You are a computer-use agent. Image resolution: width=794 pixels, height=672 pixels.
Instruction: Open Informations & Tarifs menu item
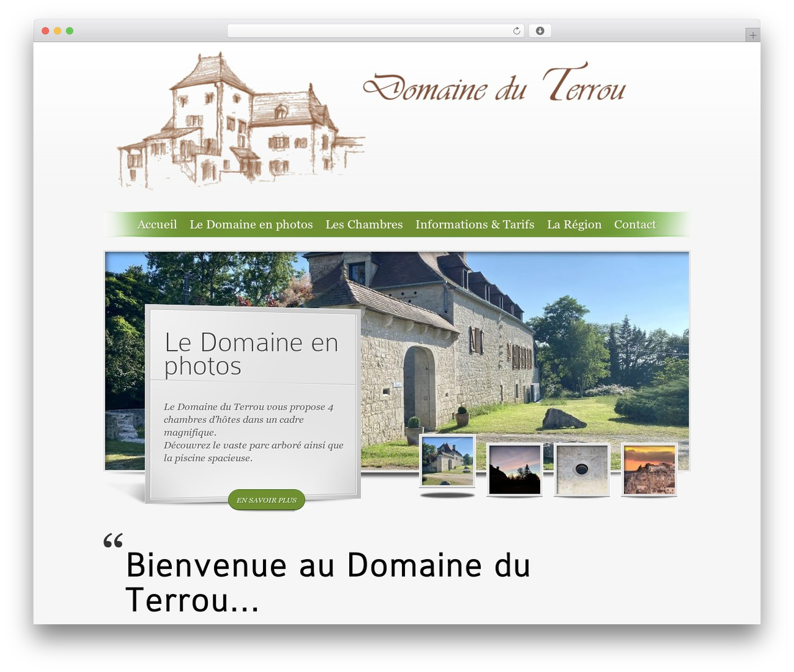pos(475,224)
